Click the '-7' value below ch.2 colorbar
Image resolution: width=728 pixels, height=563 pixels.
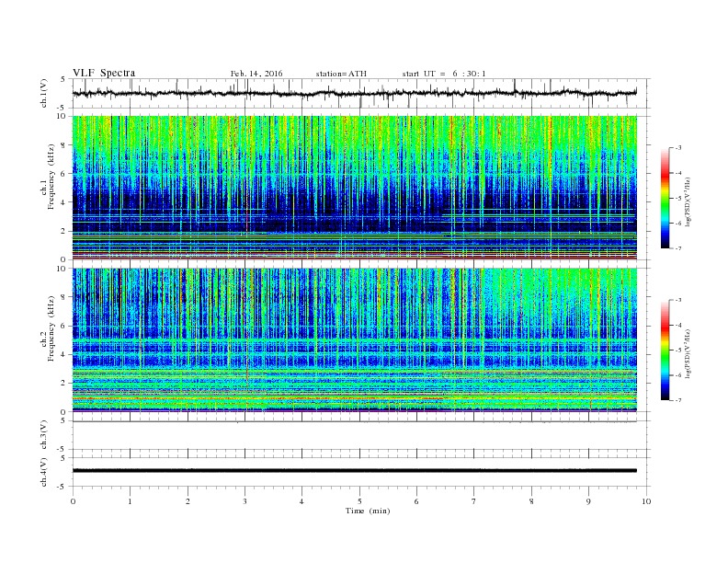677,400
